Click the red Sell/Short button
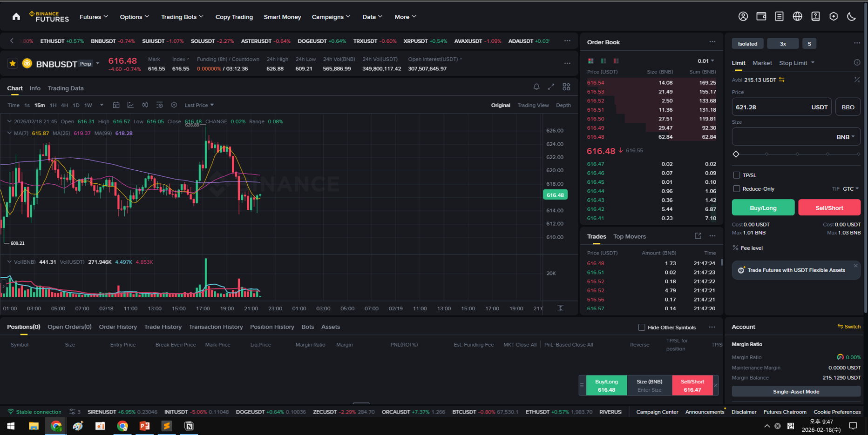 coord(829,207)
